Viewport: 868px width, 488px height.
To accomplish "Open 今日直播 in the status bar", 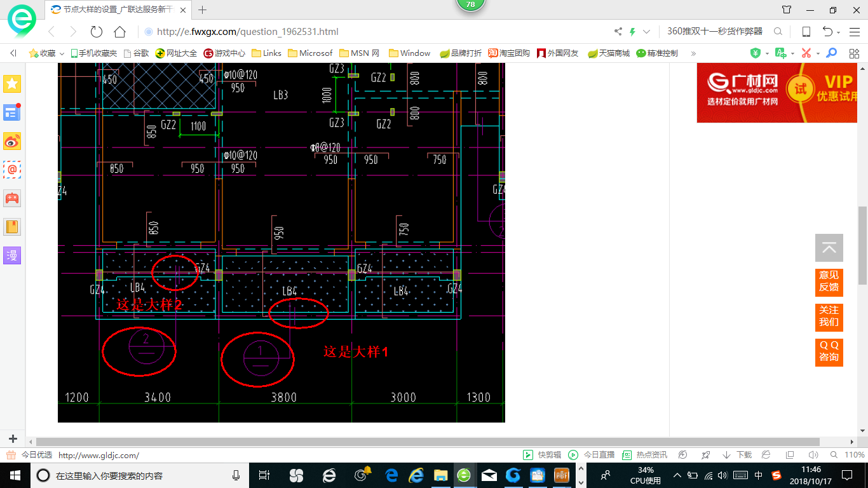I will click(x=592, y=455).
